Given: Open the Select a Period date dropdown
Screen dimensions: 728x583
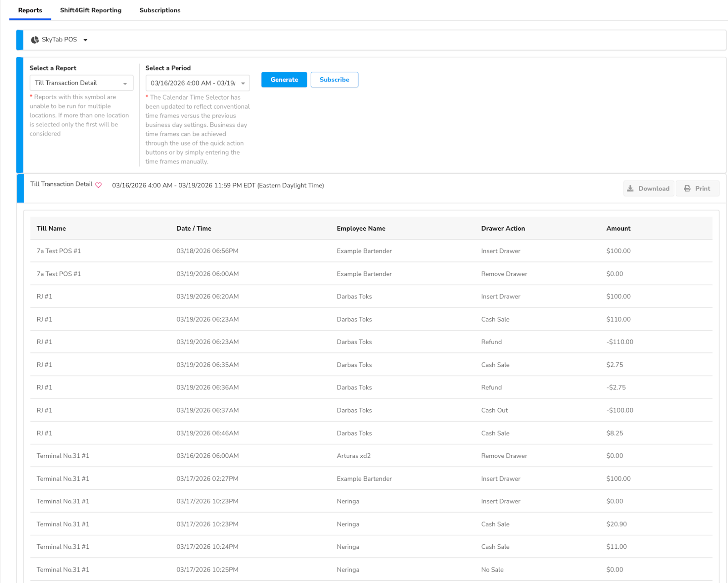Looking at the screenshot, I should (x=197, y=83).
